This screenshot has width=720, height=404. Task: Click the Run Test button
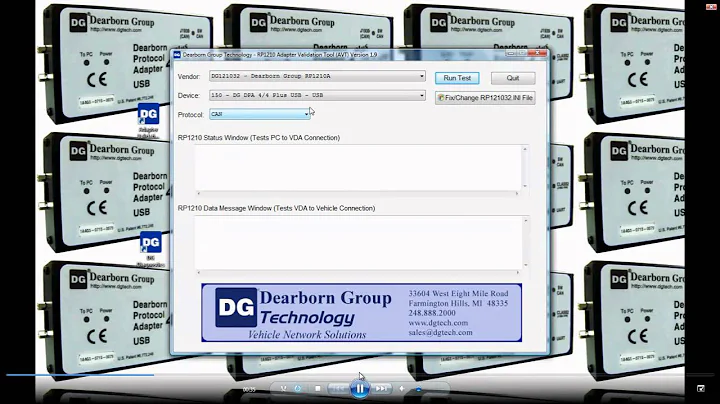click(x=457, y=78)
